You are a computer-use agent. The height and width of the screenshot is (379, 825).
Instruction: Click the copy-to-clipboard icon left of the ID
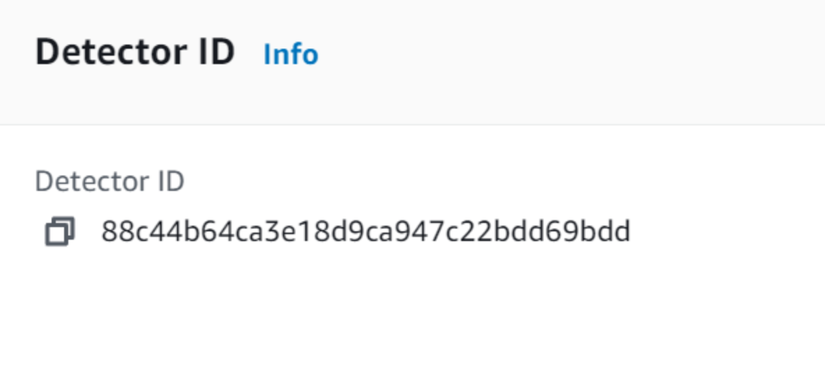pos(60,232)
